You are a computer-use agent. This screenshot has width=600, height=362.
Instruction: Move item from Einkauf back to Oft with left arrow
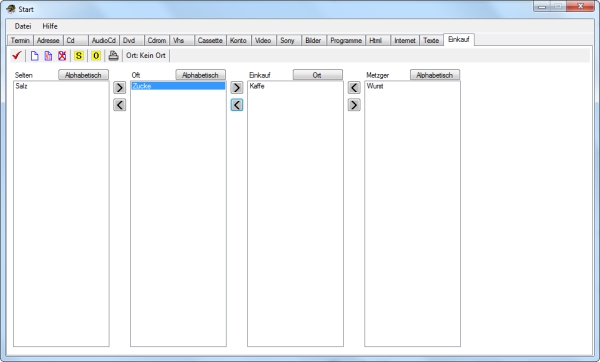tap(236, 104)
